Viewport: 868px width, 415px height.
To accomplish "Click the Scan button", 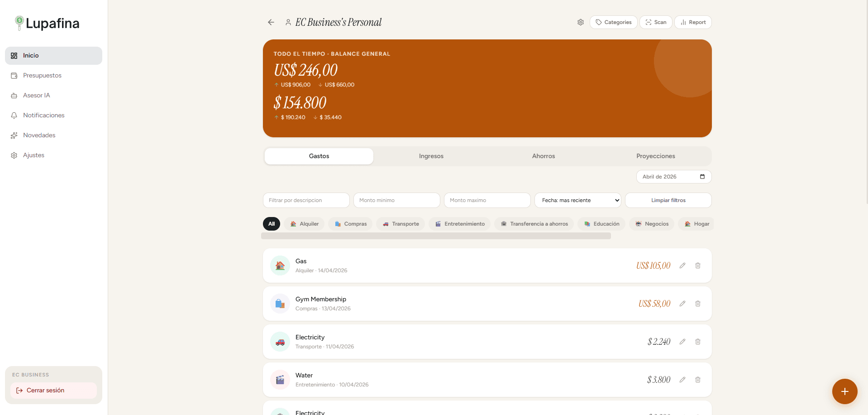I will click(656, 22).
